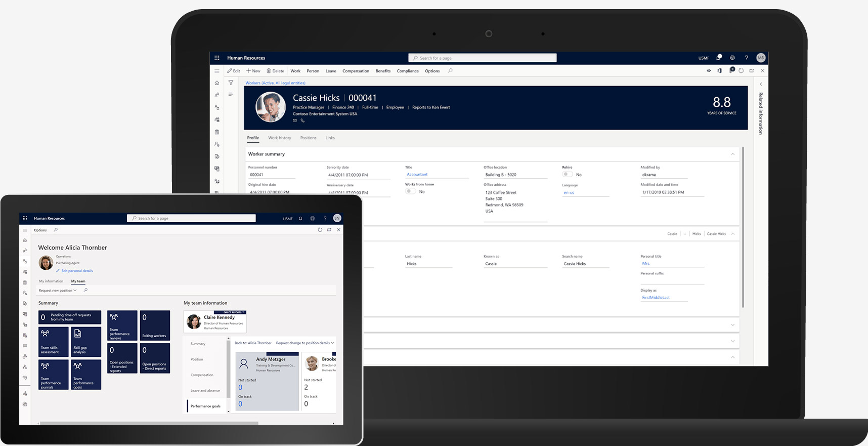Open Pending time off requests tile
Image resolution: width=868 pixels, height=446 pixels.
coord(70,317)
